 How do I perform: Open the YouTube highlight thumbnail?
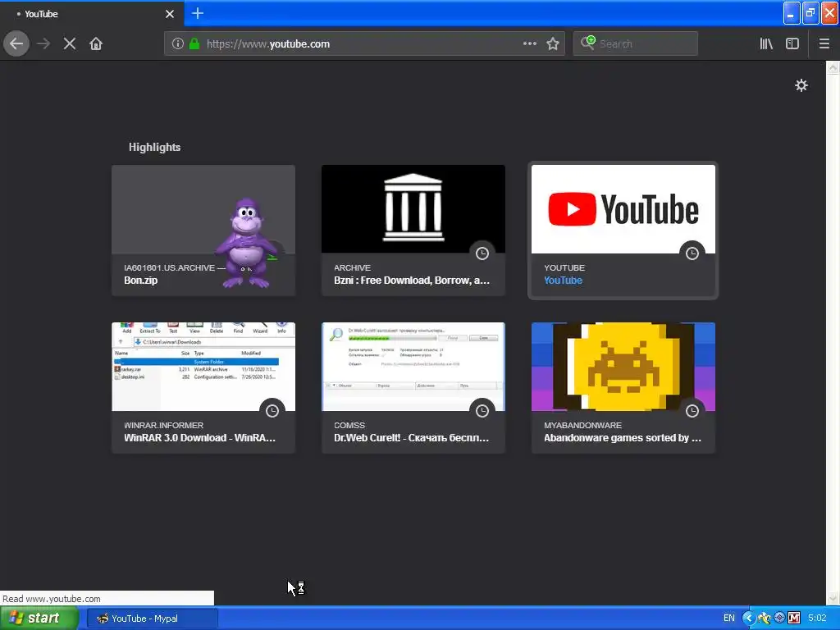tap(623, 209)
